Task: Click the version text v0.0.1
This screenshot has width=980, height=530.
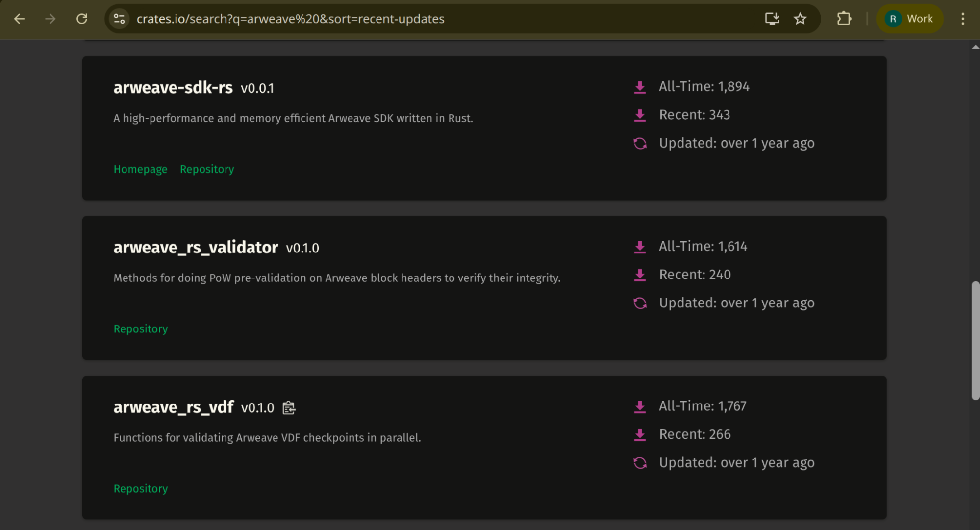Action: pos(257,89)
